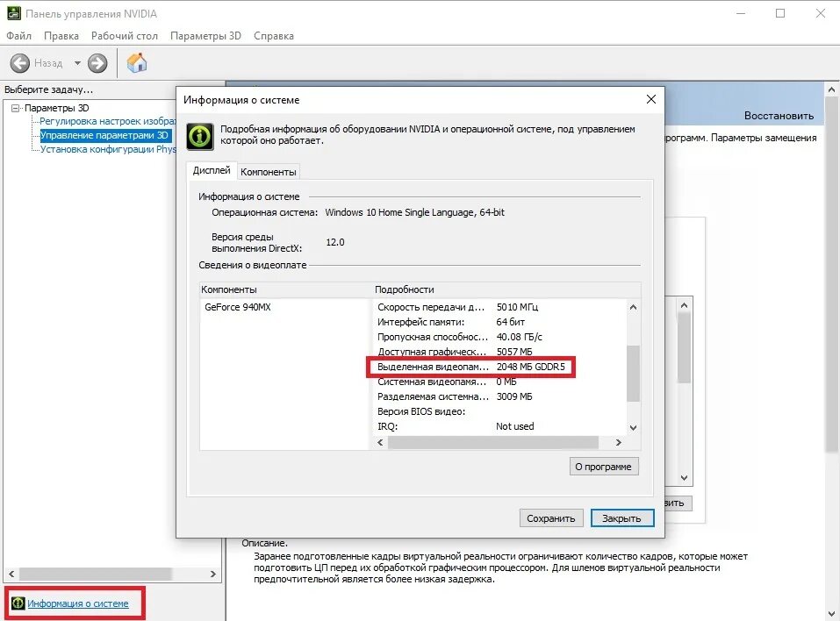Open the Файл menu
The width and height of the screenshot is (840, 621).
coord(18,36)
